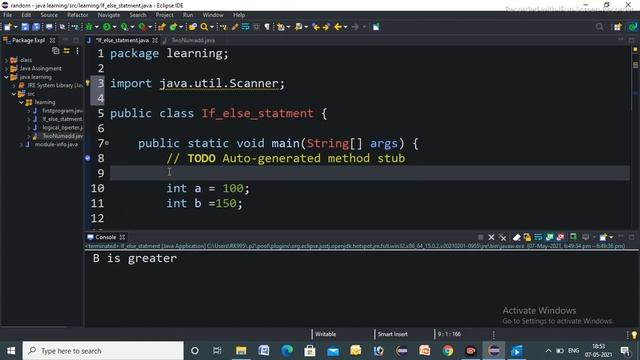Expand the 'class' project node
This screenshot has height=360, width=640.
[6, 60]
